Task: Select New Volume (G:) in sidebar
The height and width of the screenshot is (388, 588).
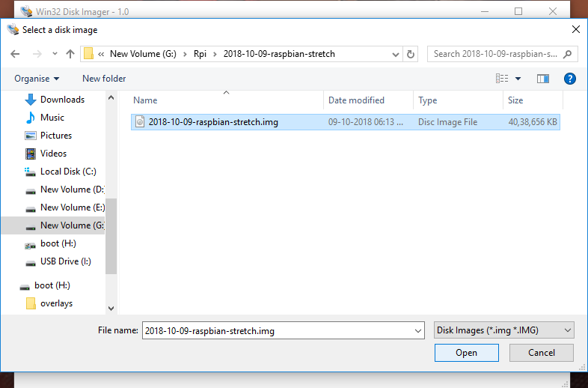Action: coord(53,225)
